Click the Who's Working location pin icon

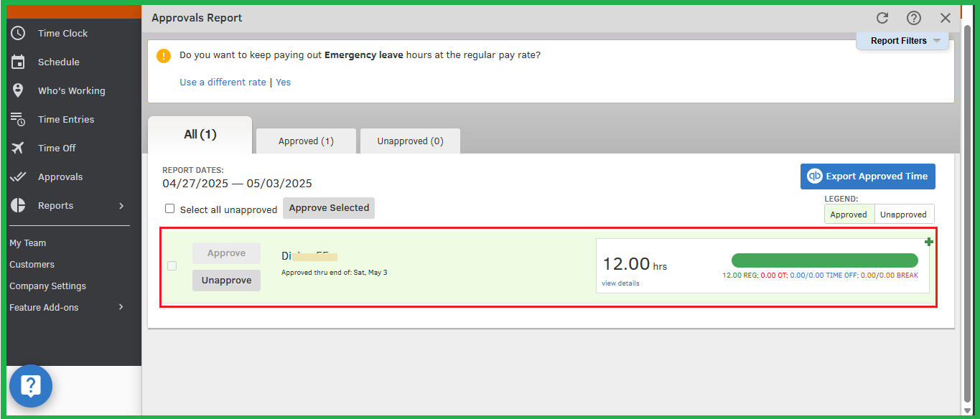pos(18,90)
